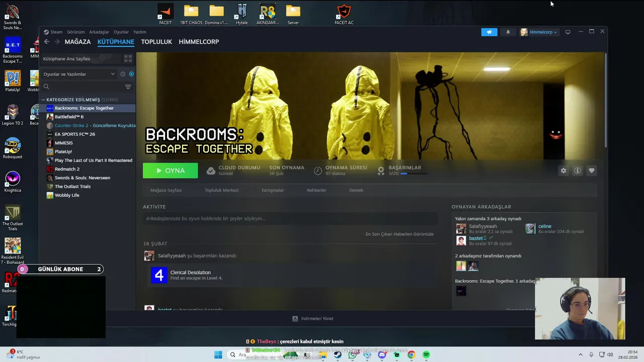
Task: Go to the HİMMELCORP profile tab
Action: pyautogui.click(x=199, y=42)
